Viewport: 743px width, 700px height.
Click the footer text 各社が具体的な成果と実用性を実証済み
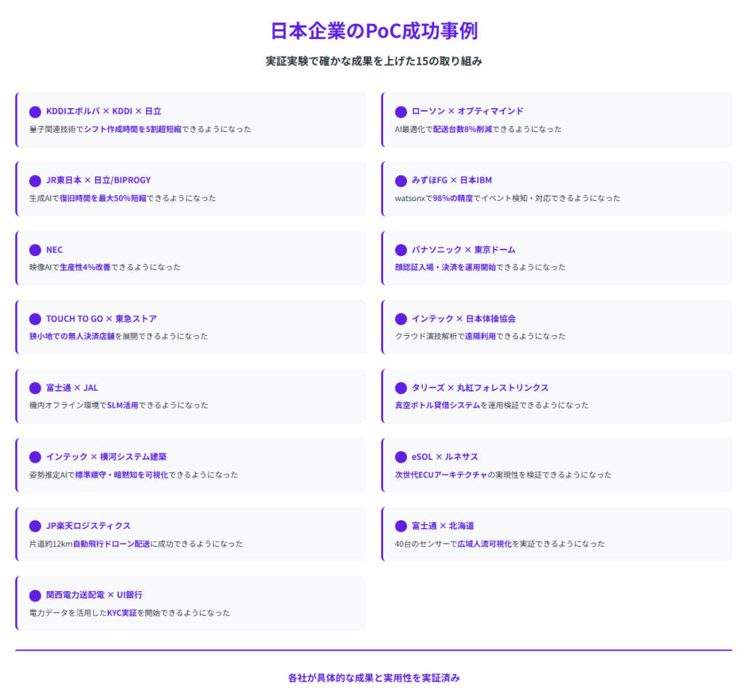tap(374, 678)
